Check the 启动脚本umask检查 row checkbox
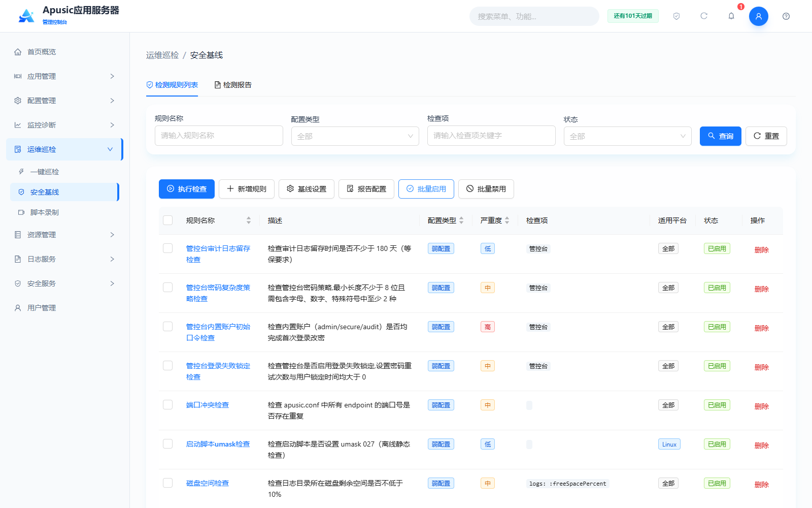The width and height of the screenshot is (812, 508). point(168,444)
